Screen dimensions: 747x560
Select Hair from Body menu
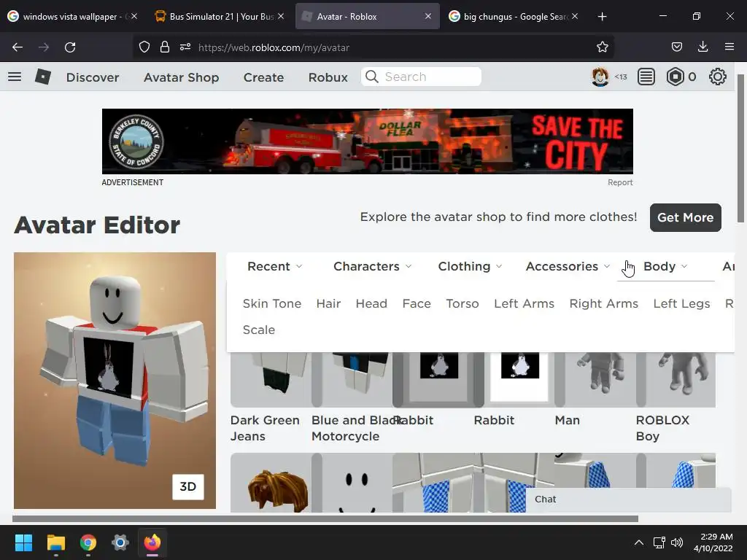[329, 304]
